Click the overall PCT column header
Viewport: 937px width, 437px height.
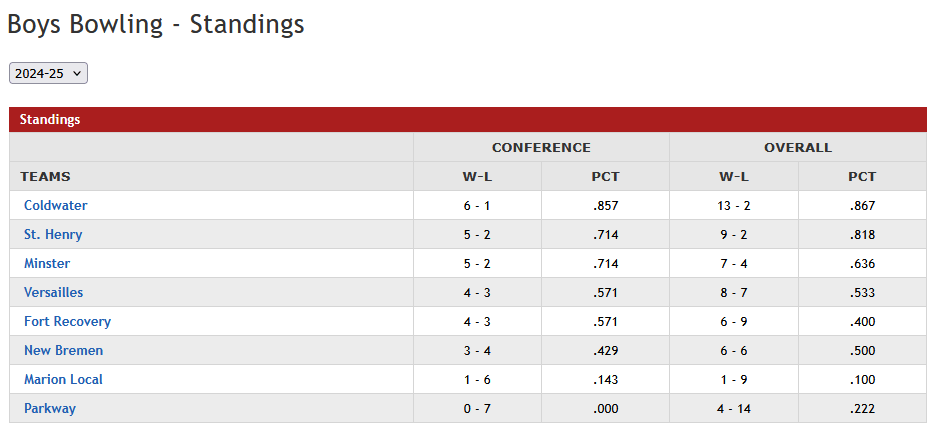(862, 176)
